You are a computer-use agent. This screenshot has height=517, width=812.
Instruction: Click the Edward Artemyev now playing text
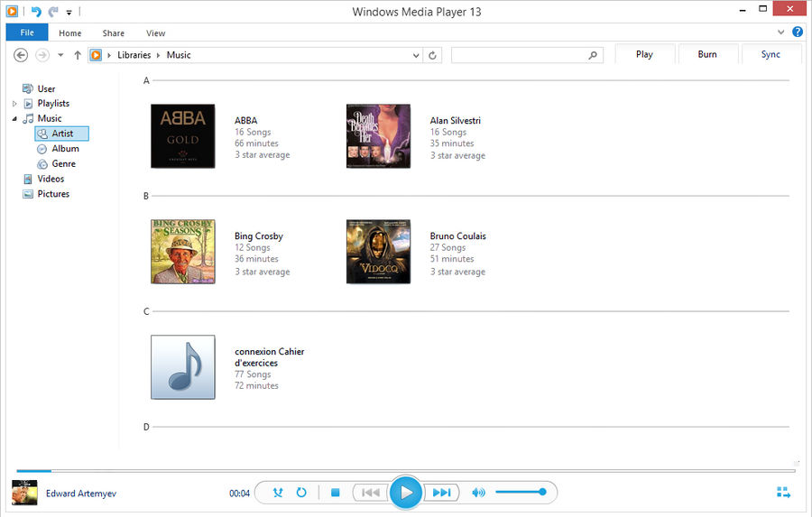81,494
